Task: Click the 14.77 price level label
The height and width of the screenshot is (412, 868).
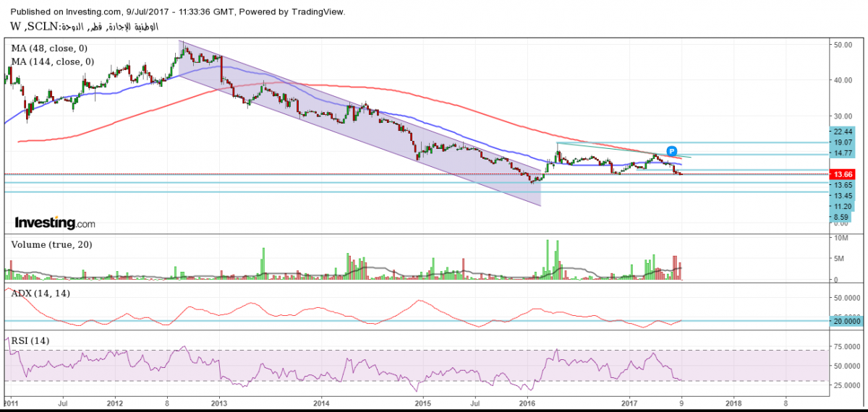Action: 843,153
